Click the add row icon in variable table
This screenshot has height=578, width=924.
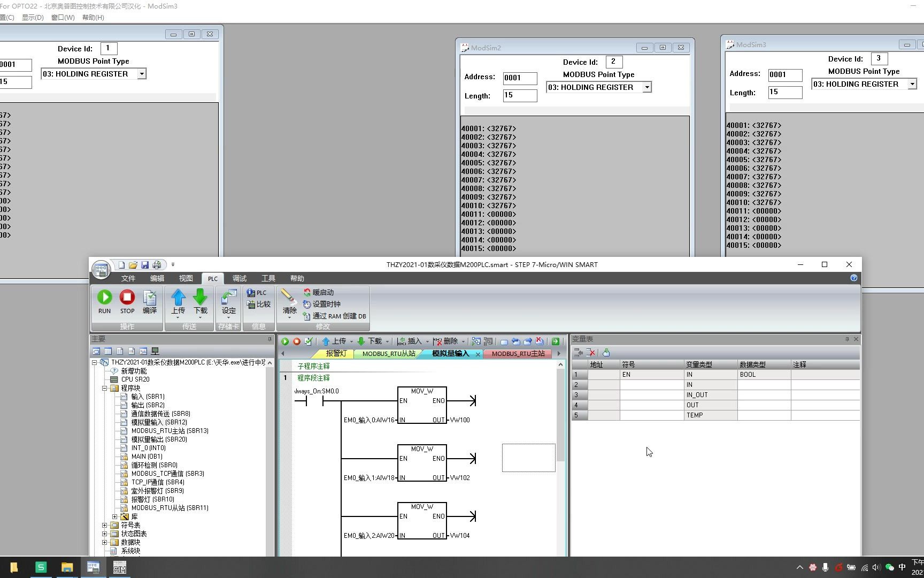click(x=578, y=353)
